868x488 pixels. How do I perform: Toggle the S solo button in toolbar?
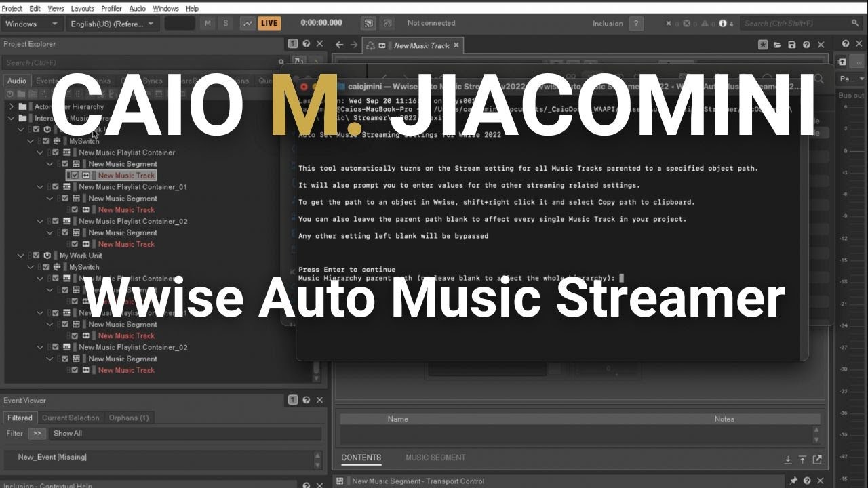coord(226,23)
